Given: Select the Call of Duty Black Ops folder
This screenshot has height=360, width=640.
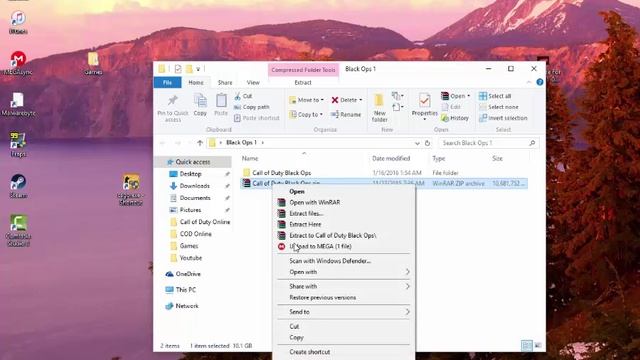Looking at the screenshot, I should point(281,173).
